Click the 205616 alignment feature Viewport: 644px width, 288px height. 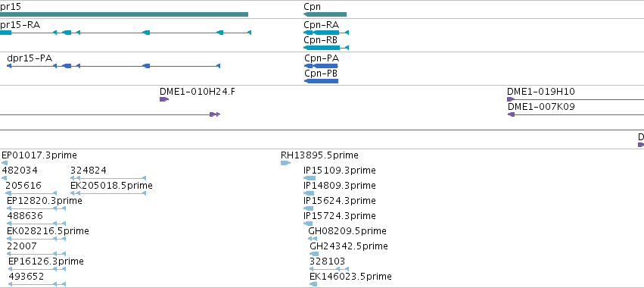(x=31, y=193)
